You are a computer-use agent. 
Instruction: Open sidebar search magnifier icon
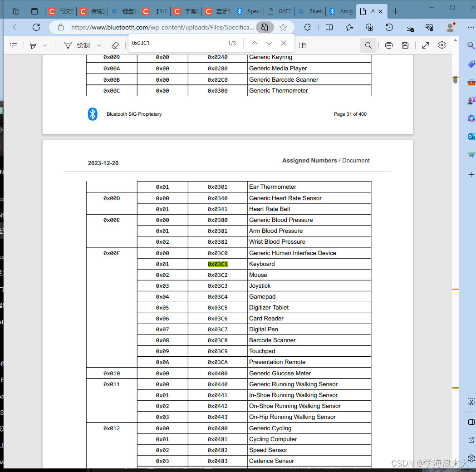471,45
